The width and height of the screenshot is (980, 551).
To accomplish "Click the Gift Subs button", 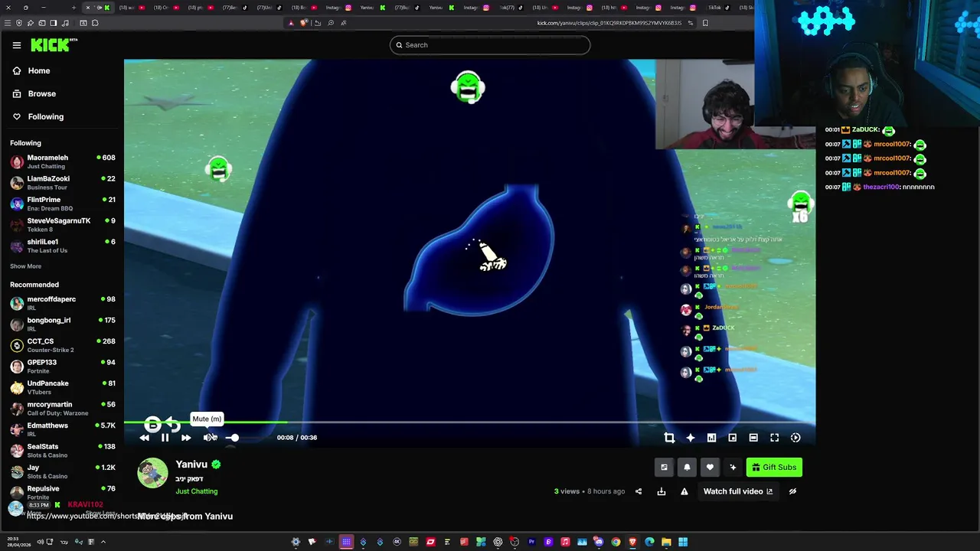I will tap(774, 468).
